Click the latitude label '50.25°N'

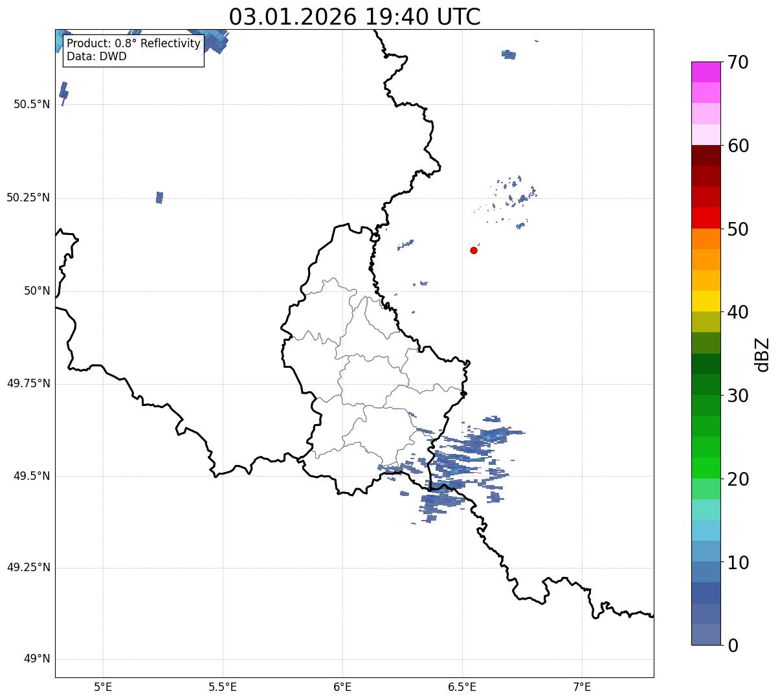click(x=28, y=198)
